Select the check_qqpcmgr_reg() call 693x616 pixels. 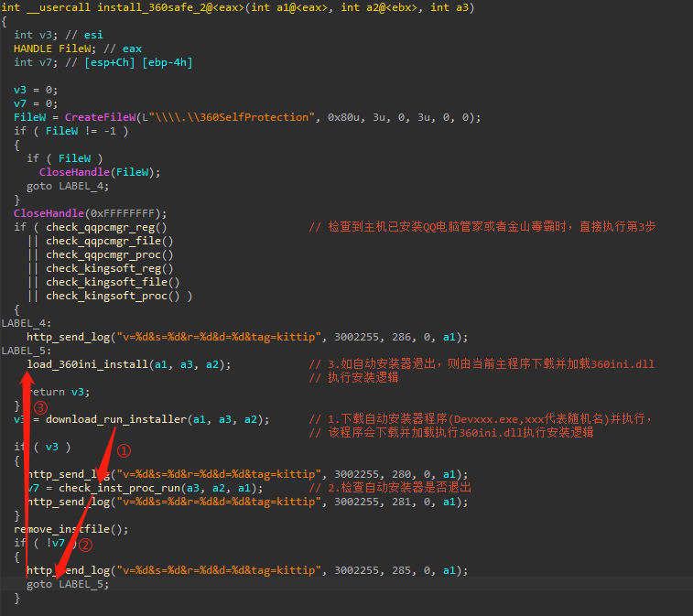pos(106,227)
